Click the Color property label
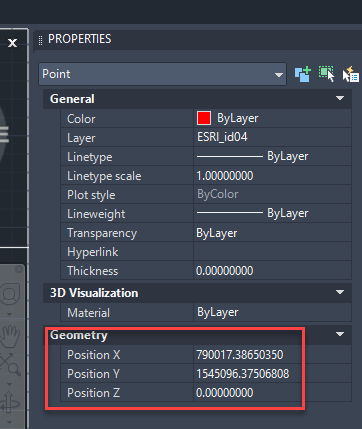362x429 pixels. point(81,119)
